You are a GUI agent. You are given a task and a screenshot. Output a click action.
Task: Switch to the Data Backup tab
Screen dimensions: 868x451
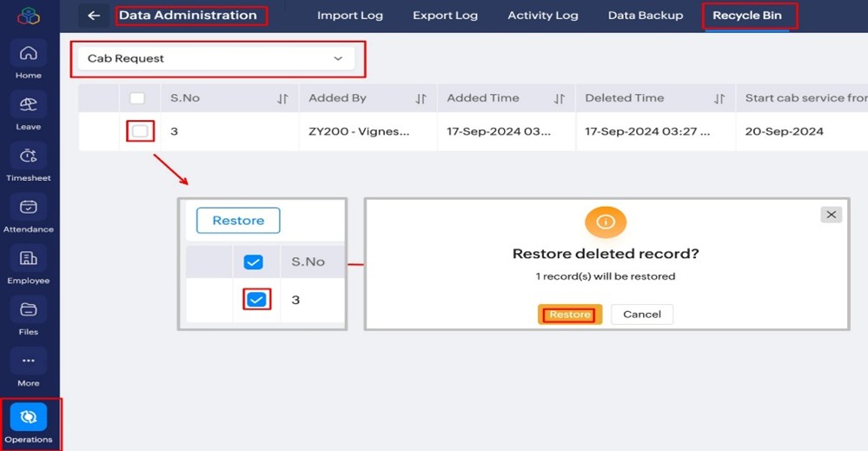tap(645, 16)
